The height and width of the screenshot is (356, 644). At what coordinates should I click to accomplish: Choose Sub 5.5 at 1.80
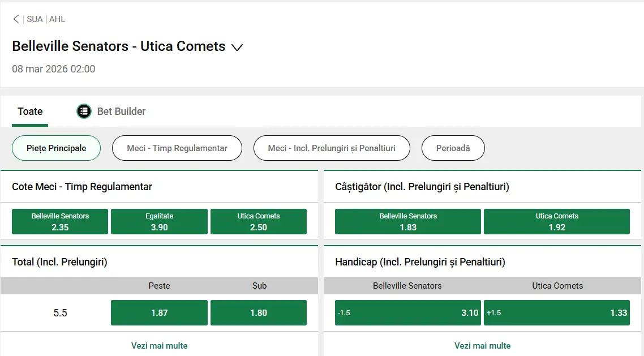pyautogui.click(x=259, y=313)
